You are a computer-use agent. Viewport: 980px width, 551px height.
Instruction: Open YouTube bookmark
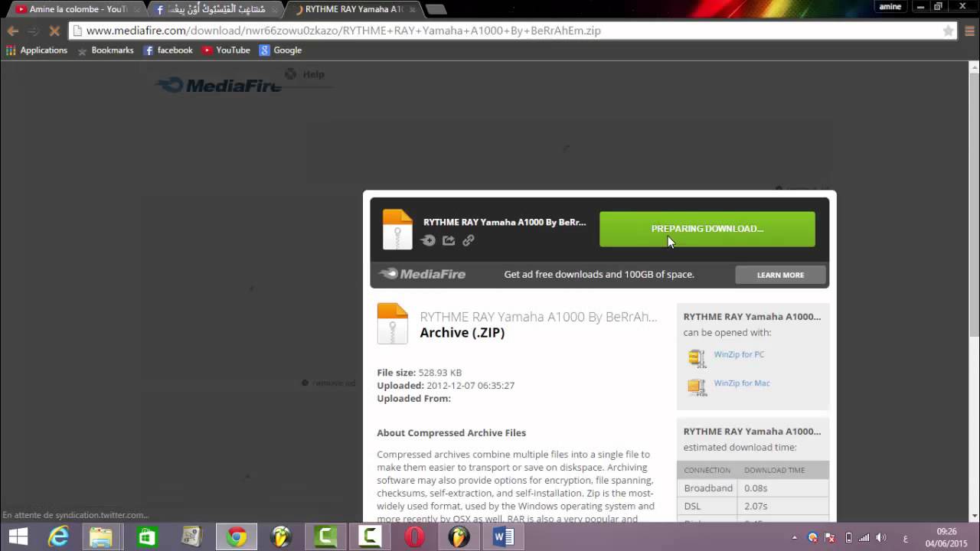[226, 50]
